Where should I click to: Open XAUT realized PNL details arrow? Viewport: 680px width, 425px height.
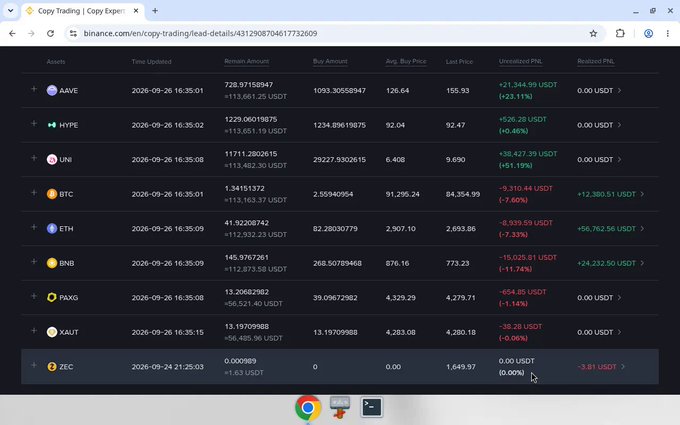click(619, 332)
